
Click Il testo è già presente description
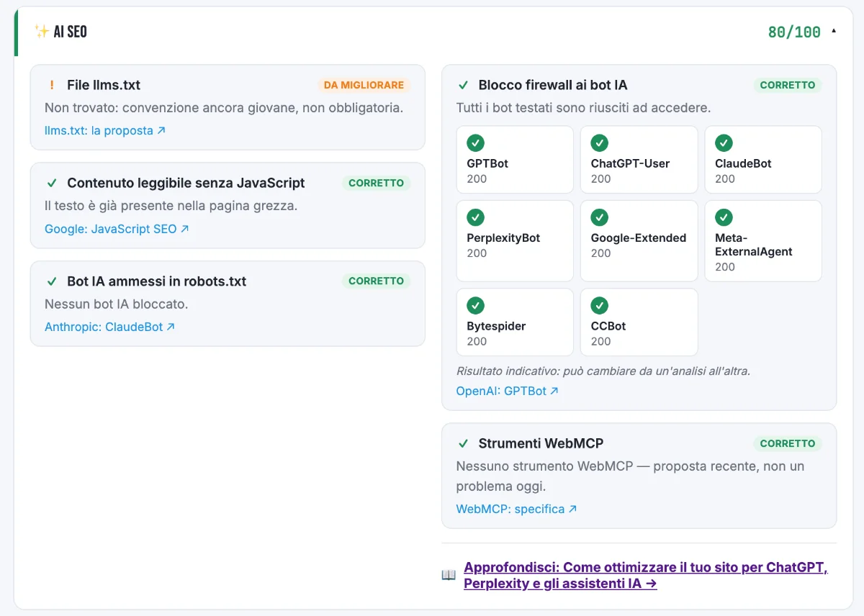point(171,206)
